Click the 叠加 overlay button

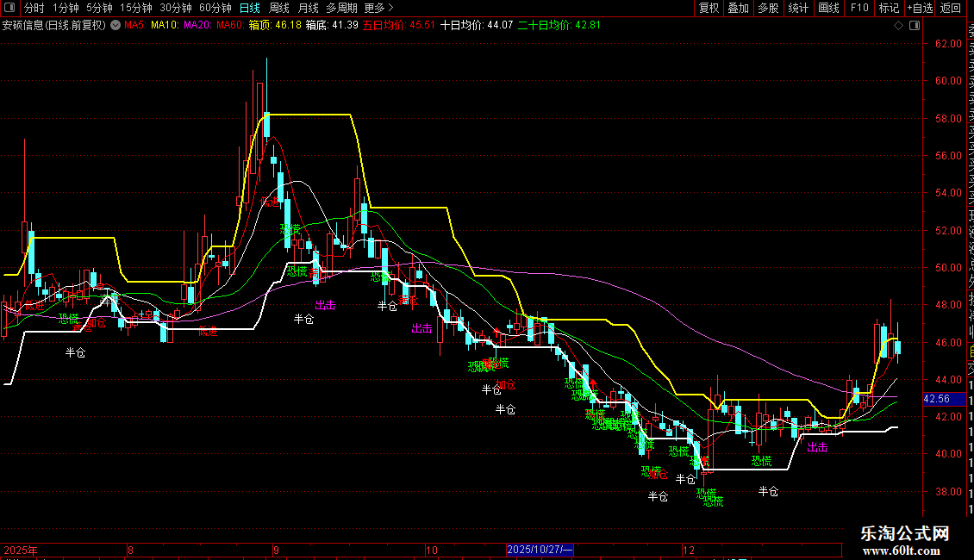tap(738, 8)
